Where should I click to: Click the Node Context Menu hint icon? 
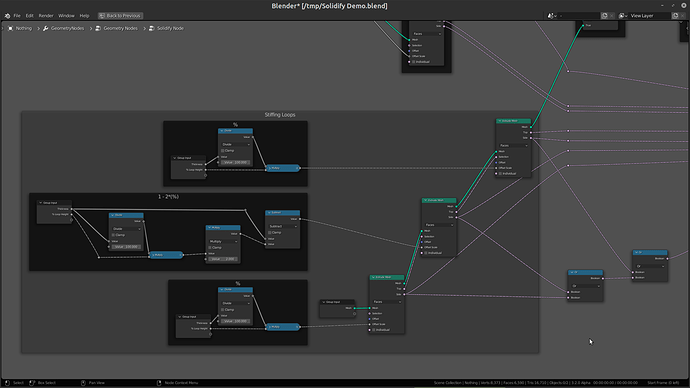(159, 383)
